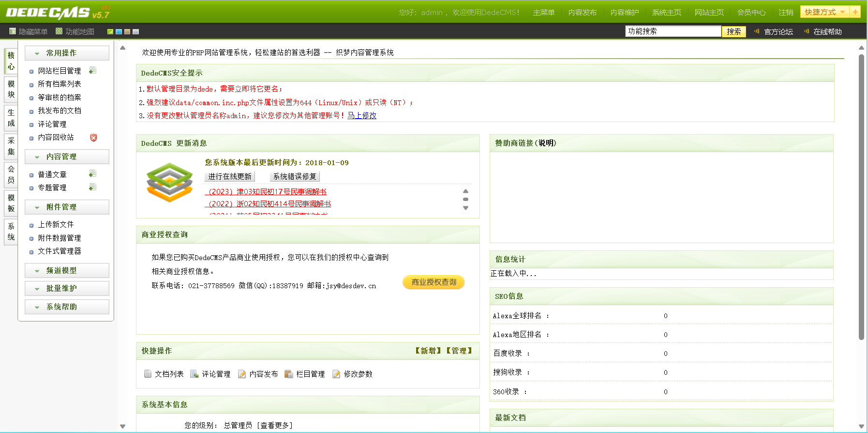Switch to the 模块 side tab
Image resolution: width=868 pixels, height=433 pixels.
point(11,90)
